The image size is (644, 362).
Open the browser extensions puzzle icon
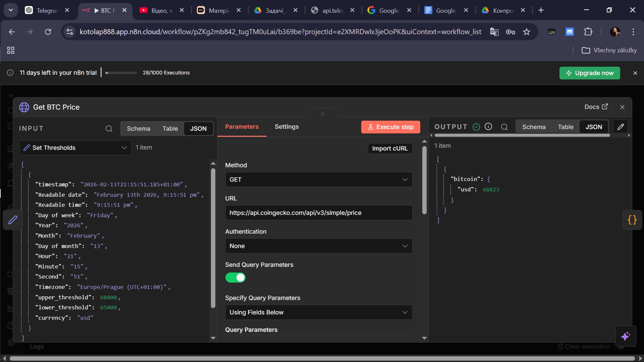[x=588, y=32]
